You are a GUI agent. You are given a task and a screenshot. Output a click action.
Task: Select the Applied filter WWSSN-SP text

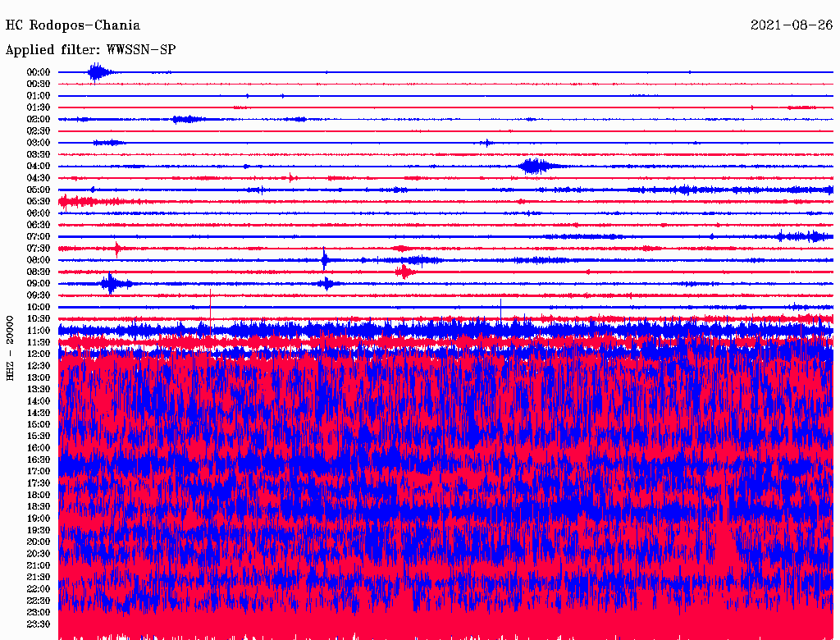90,50
